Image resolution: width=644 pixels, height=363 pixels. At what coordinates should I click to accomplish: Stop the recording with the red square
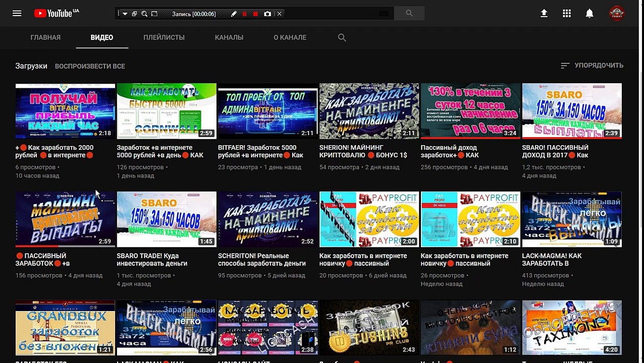[x=255, y=14]
